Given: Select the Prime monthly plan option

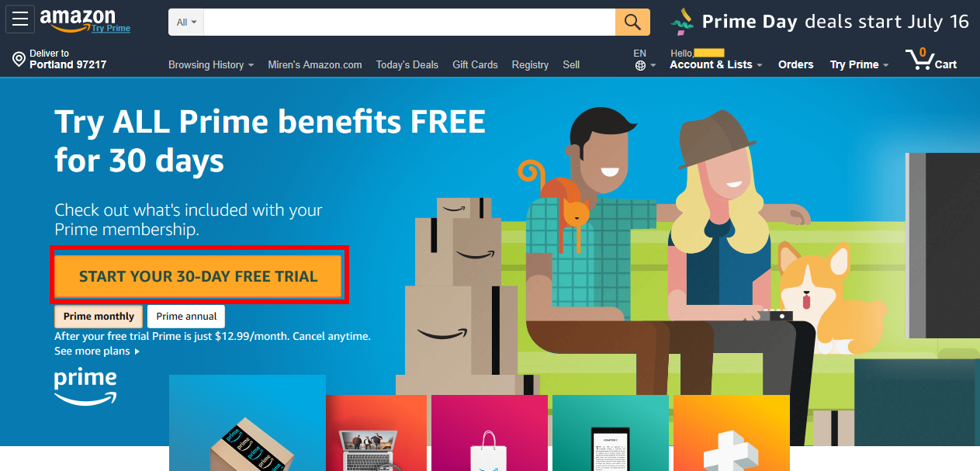Looking at the screenshot, I should (x=99, y=317).
